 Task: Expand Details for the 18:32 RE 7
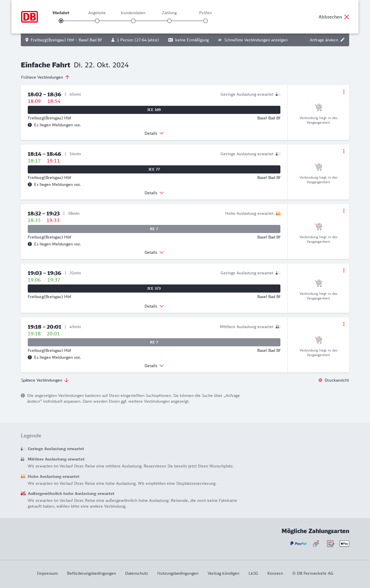[x=154, y=252]
